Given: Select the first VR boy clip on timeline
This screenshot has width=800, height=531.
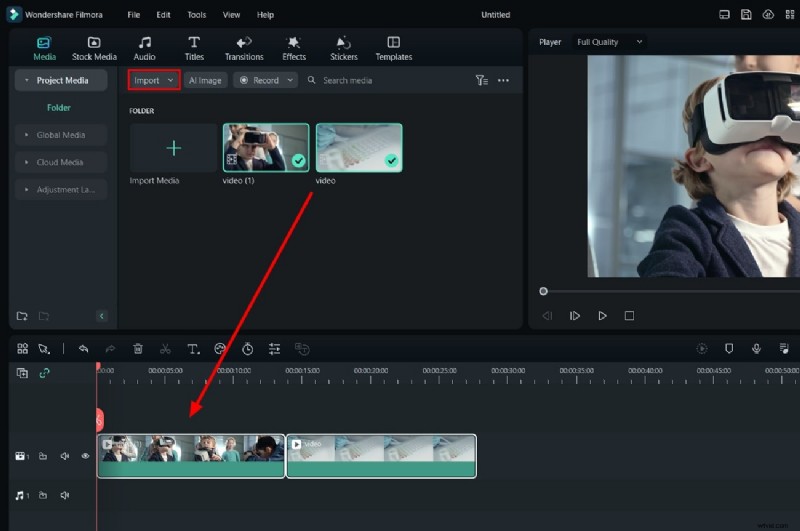Looking at the screenshot, I should tap(191, 456).
